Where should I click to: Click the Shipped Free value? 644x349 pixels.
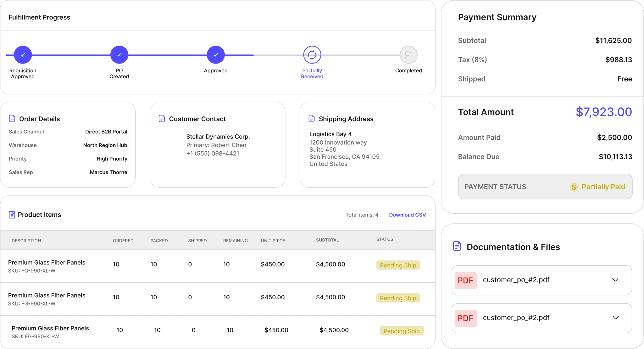(625, 79)
